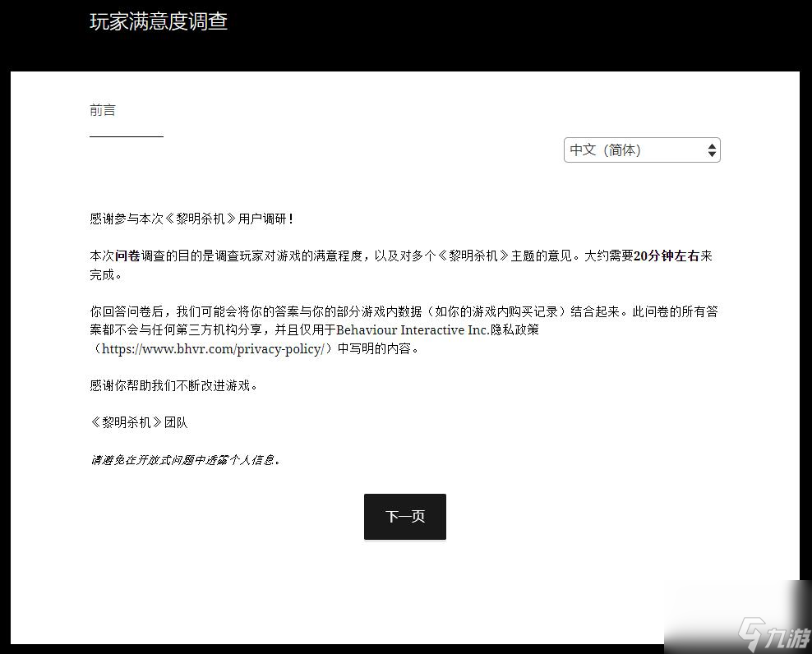Click the 下一页 next page button
The width and height of the screenshot is (812, 654).
[405, 516]
